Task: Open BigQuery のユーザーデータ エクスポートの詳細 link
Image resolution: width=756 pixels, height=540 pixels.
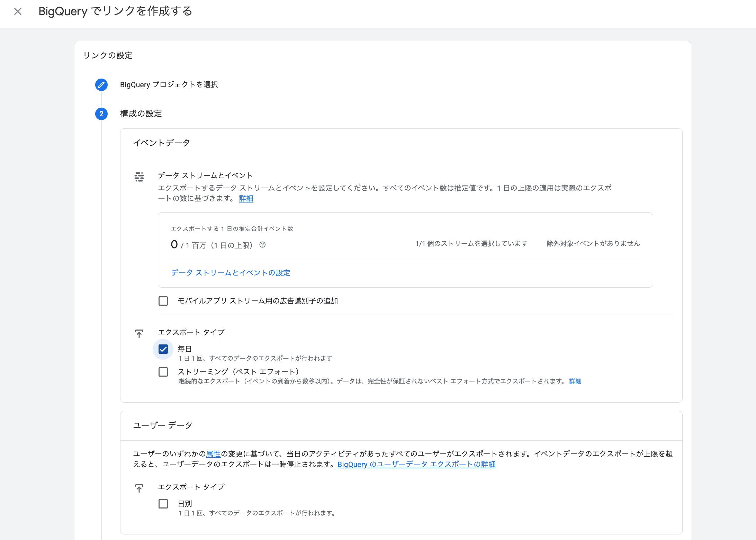Action: click(x=416, y=465)
